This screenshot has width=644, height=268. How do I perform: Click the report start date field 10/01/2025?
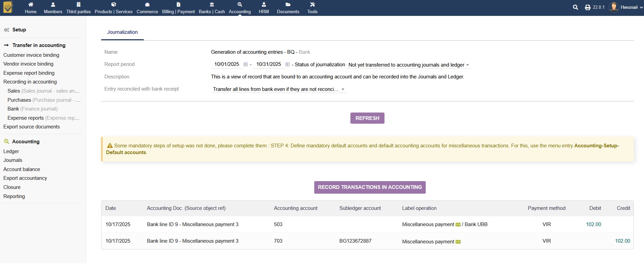(x=226, y=64)
